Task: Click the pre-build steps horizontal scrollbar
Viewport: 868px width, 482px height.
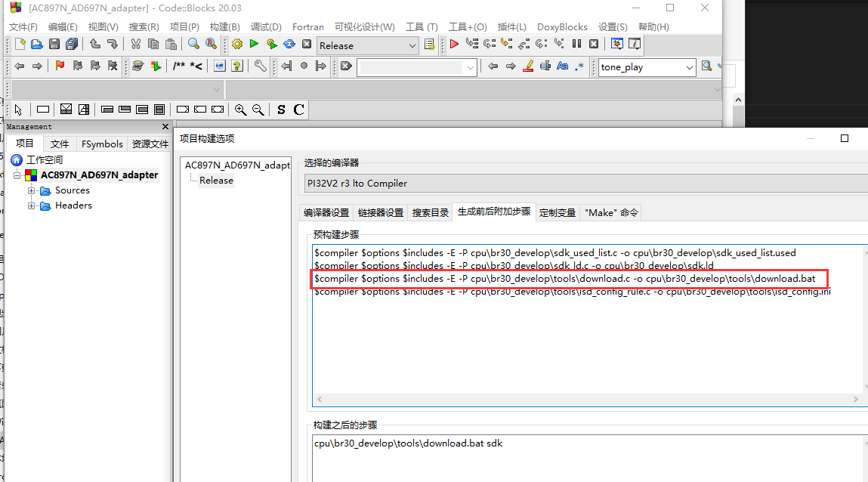Action: tap(587, 399)
